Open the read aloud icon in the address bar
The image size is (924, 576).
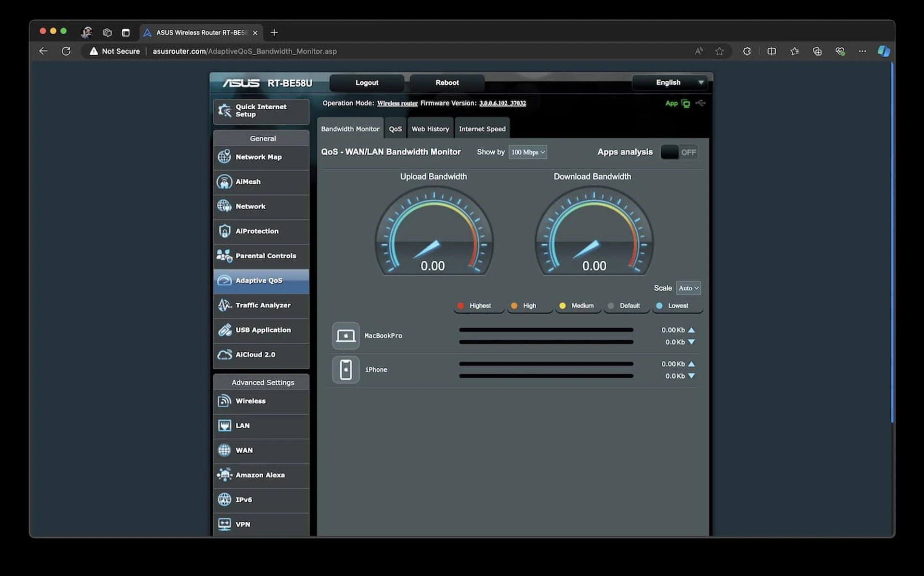699,51
